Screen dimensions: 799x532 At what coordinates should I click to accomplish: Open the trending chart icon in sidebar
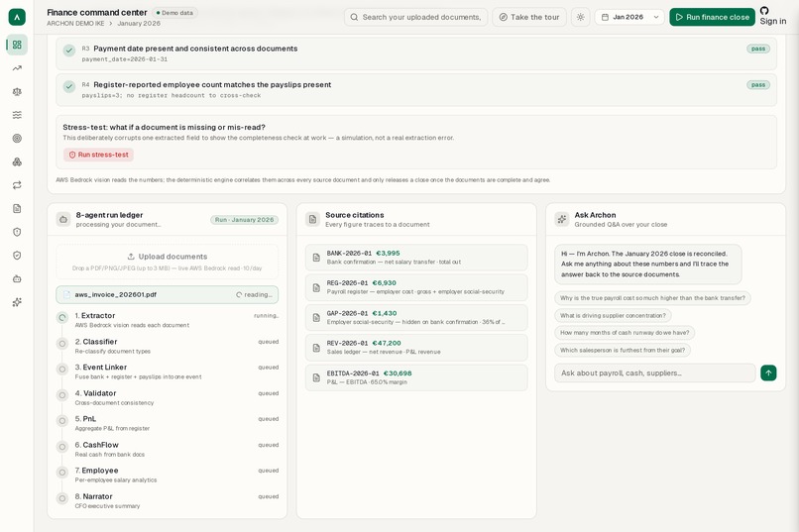tap(17, 68)
